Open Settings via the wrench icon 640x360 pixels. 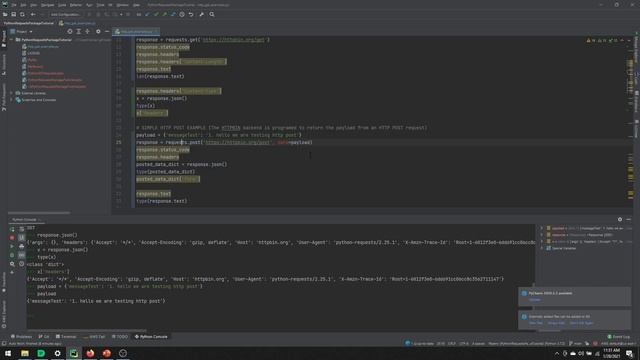[202, 14]
